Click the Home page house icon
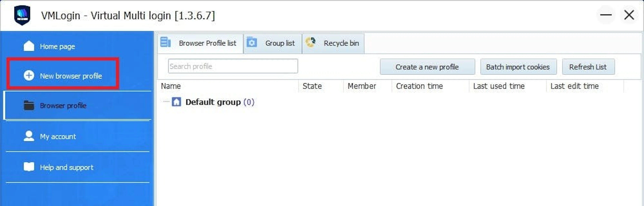Viewport: 644px width, 206px height. pyautogui.click(x=29, y=46)
